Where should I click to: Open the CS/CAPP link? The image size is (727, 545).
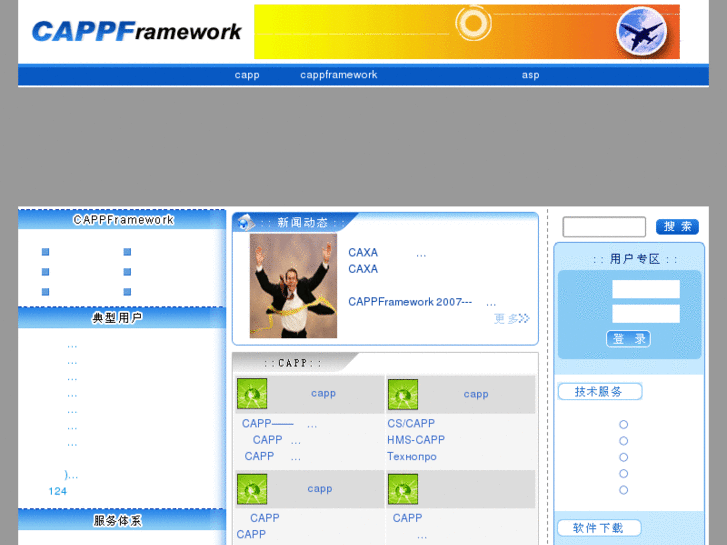click(x=411, y=423)
